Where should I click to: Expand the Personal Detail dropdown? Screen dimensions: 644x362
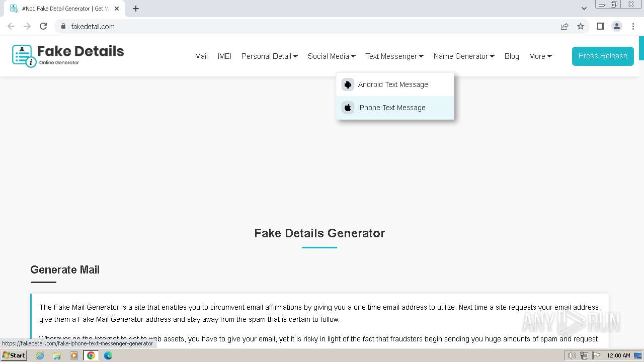[x=270, y=56]
